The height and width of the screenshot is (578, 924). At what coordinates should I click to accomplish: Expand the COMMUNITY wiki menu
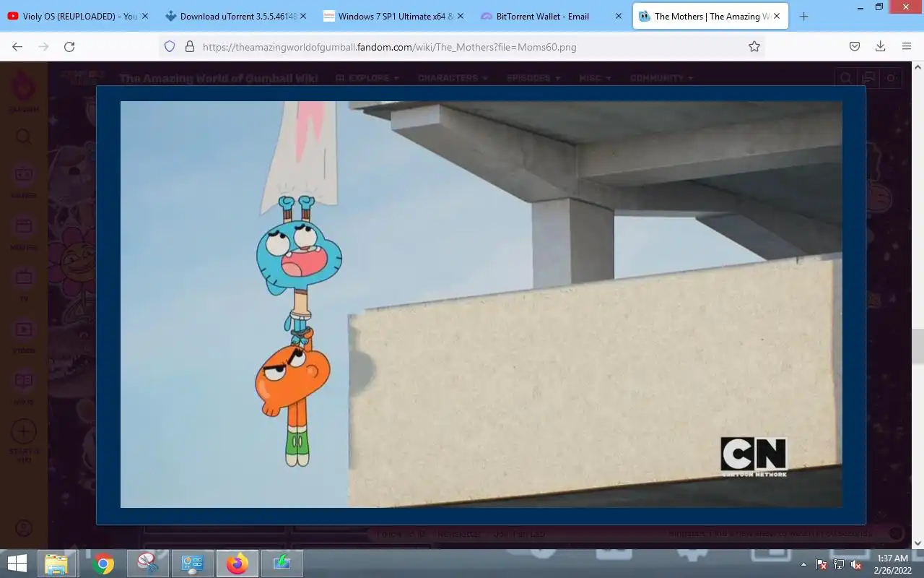pyautogui.click(x=661, y=78)
